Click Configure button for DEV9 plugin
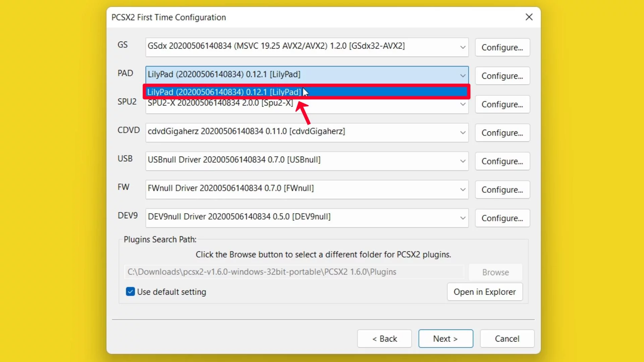This screenshot has width=644, height=362. pyautogui.click(x=502, y=218)
